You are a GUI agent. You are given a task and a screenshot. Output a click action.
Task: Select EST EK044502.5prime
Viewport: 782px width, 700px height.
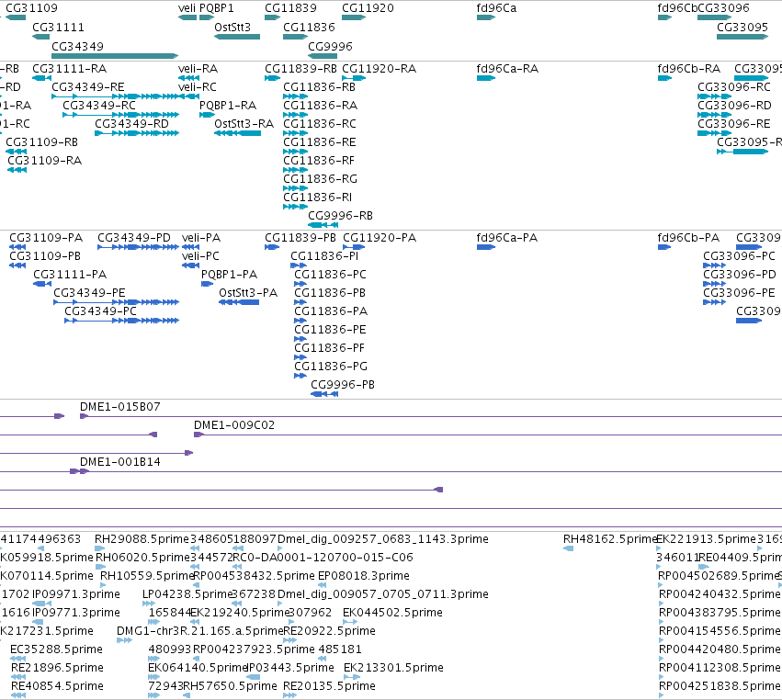click(x=392, y=612)
